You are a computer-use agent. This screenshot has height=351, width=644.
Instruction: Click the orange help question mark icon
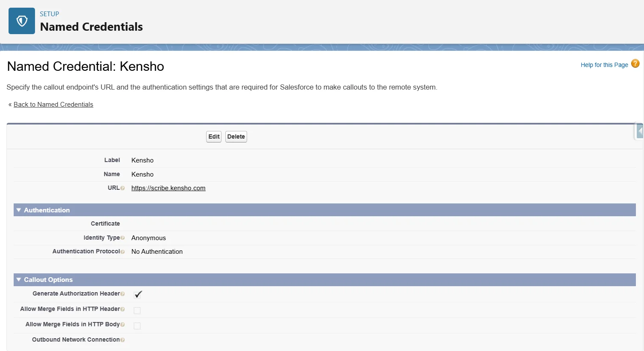point(635,64)
